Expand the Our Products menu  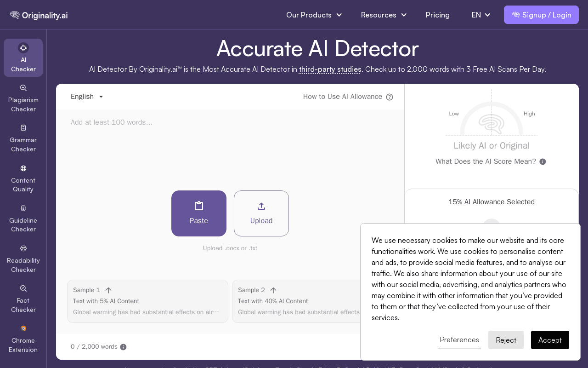(x=314, y=15)
